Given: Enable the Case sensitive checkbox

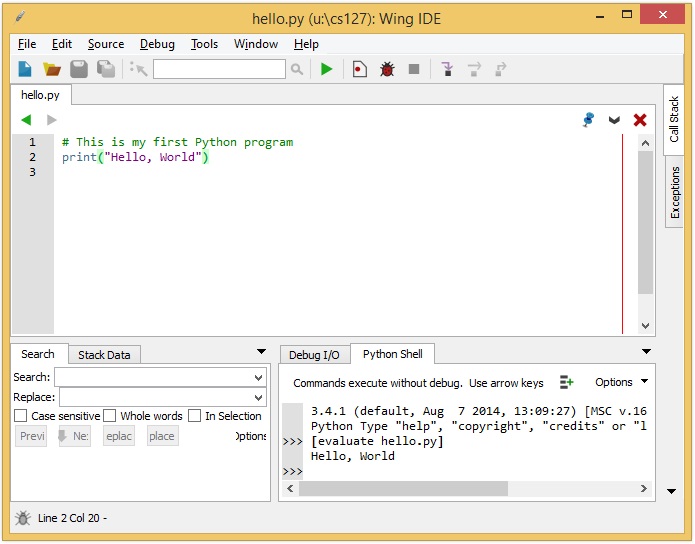Looking at the screenshot, I should pyautogui.click(x=21, y=416).
